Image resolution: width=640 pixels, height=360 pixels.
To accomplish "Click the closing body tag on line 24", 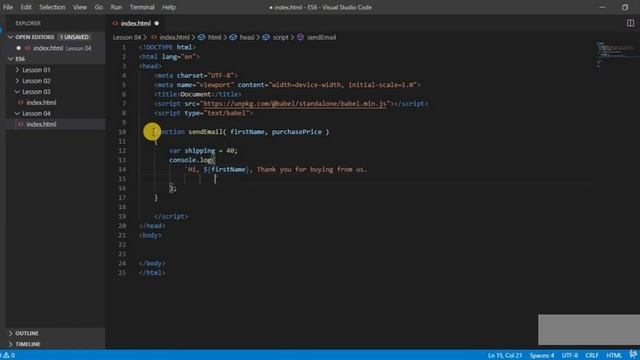I will (x=152, y=263).
